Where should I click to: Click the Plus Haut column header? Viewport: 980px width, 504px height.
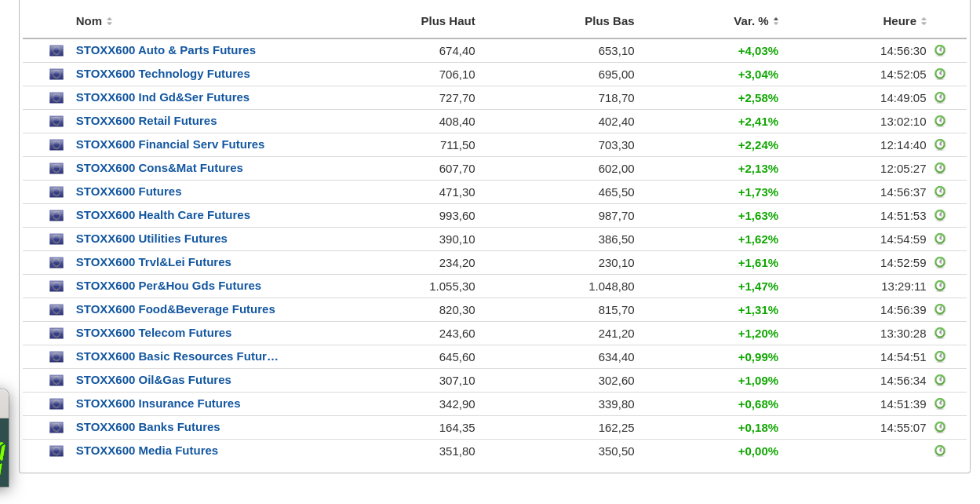point(447,21)
